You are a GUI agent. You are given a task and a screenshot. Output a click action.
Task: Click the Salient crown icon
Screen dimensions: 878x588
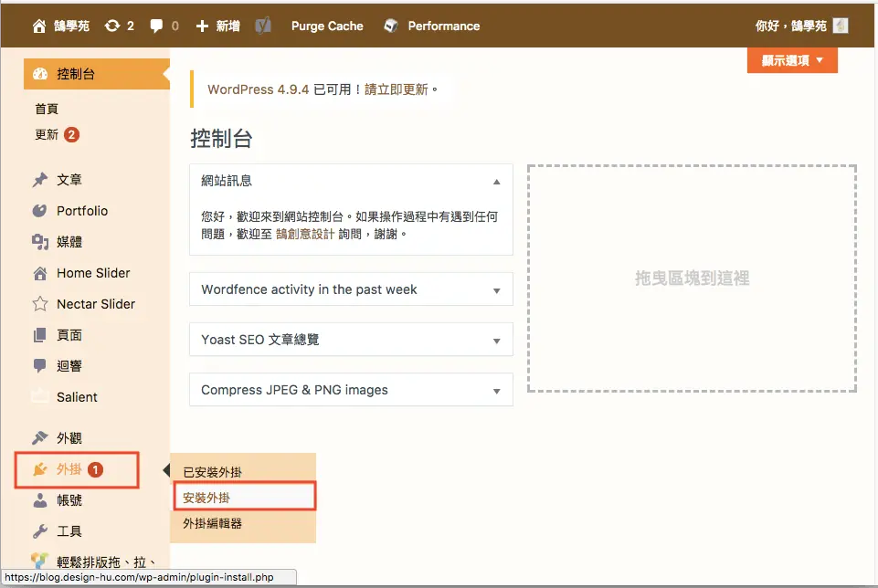coord(40,397)
